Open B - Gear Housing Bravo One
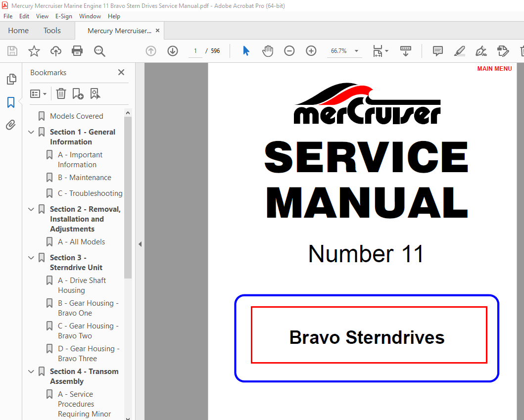The width and height of the screenshot is (524, 420). click(88, 308)
